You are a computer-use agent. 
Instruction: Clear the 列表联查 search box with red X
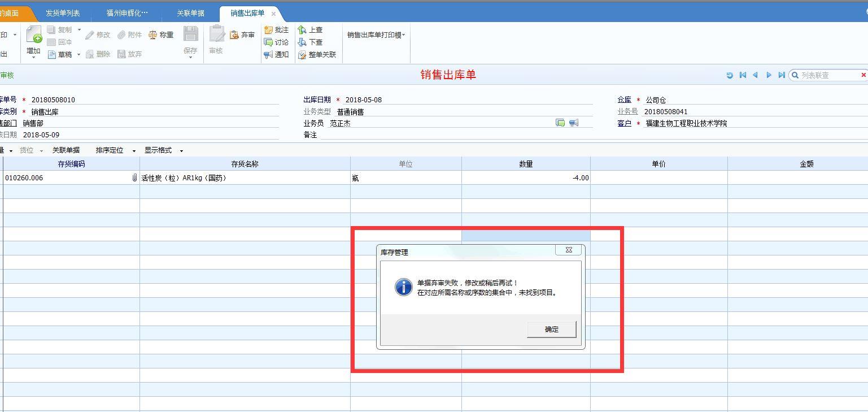(863, 75)
